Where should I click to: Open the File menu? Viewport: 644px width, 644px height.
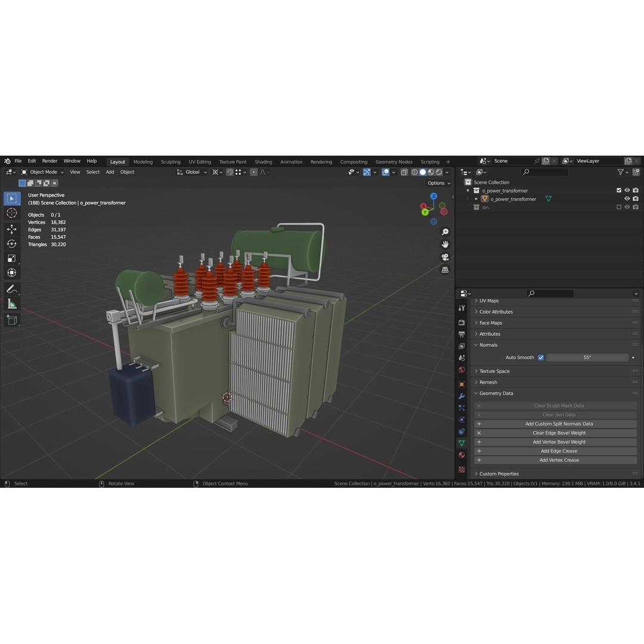pos(18,162)
